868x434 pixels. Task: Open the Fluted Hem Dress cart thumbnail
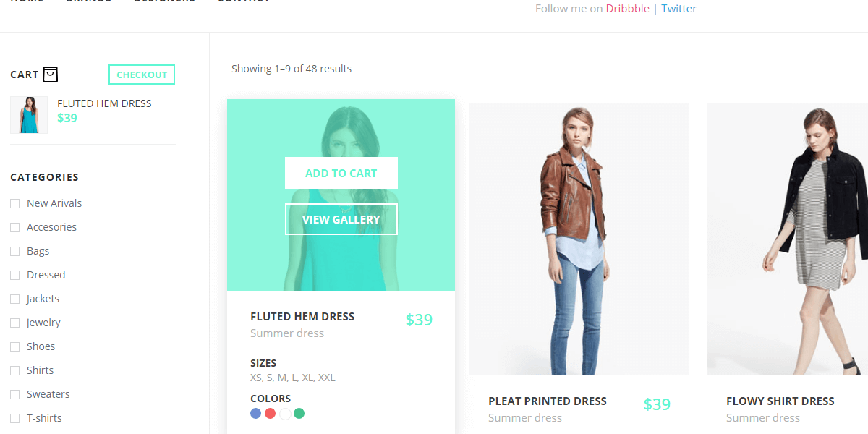pyautogui.click(x=29, y=115)
